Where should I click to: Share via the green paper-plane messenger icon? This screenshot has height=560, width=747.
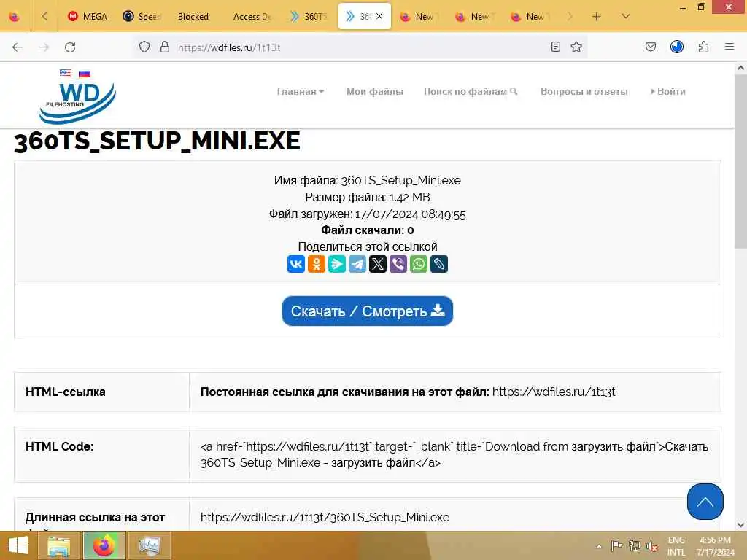click(337, 264)
